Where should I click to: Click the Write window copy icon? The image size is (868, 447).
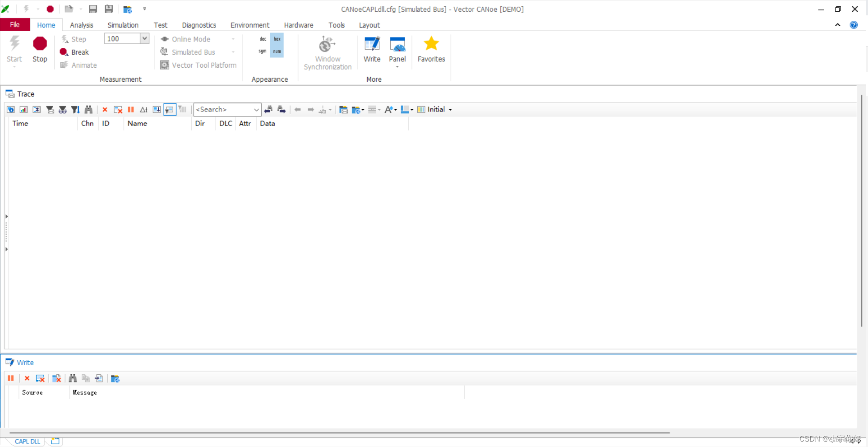coord(86,378)
